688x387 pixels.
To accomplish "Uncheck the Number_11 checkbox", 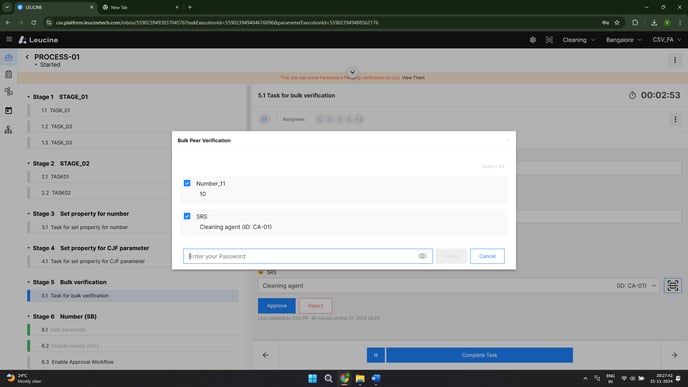I will pos(187,183).
